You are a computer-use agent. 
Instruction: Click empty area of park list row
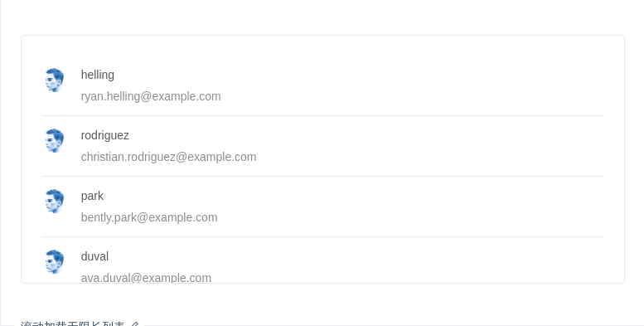[411, 207]
